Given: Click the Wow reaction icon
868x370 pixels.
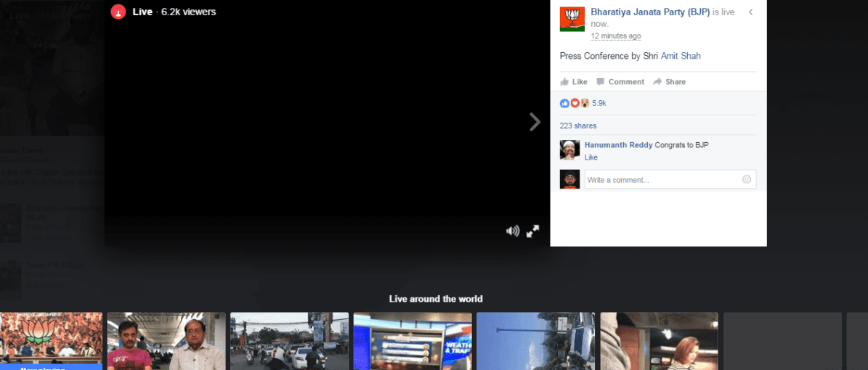Looking at the screenshot, I should coord(585,103).
